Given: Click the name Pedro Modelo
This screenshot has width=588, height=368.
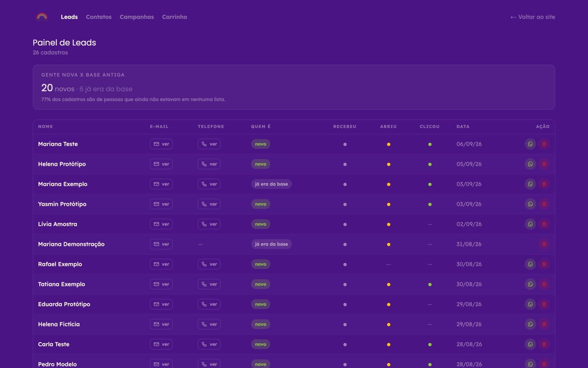Looking at the screenshot, I should pyautogui.click(x=58, y=364).
